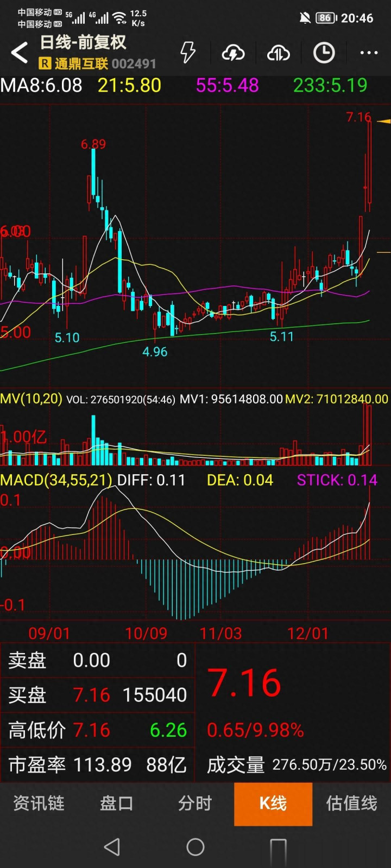This screenshot has height=868, width=391.
Task: Tap the magenta 55:5.48 MA value
Action: point(227,85)
